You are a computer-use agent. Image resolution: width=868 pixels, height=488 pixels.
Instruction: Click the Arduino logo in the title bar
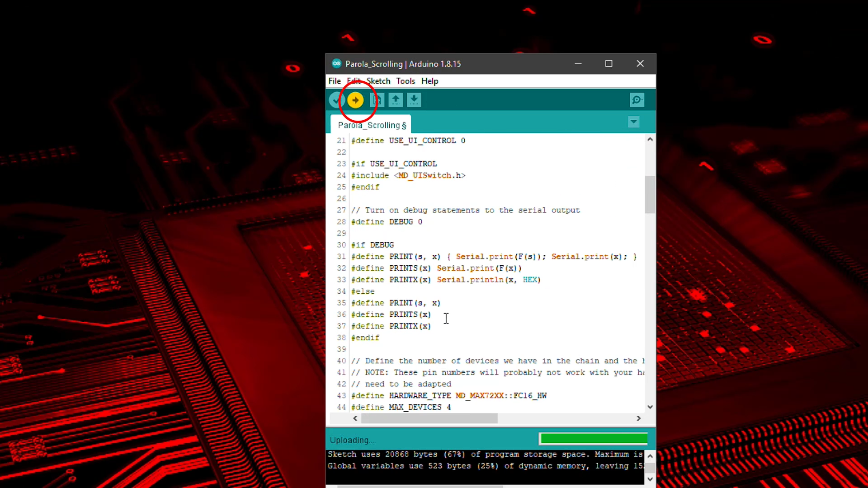336,64
